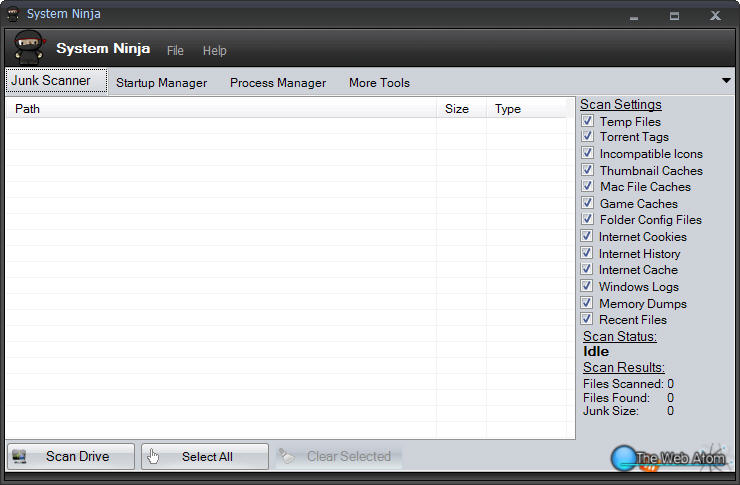740x485 pixels.
Task: Uncheck the Mac File Caches option
Action: [587, 186]
